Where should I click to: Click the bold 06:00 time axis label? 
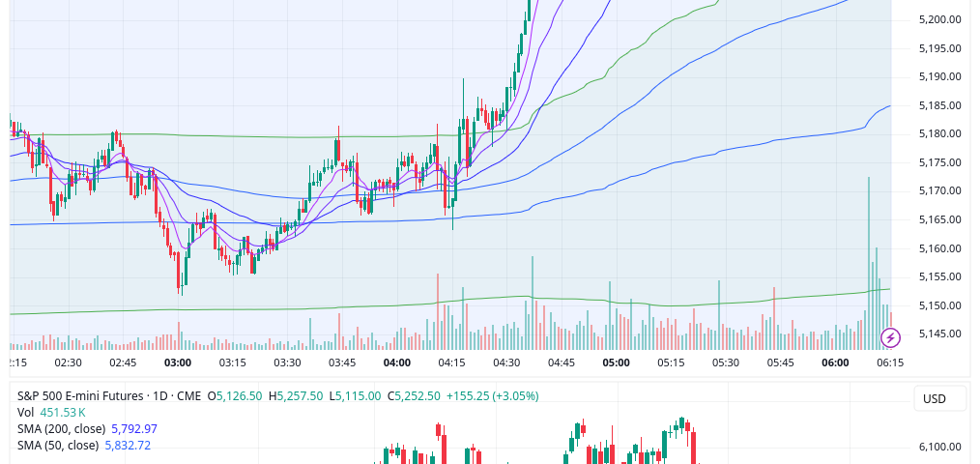click(835, 362)
